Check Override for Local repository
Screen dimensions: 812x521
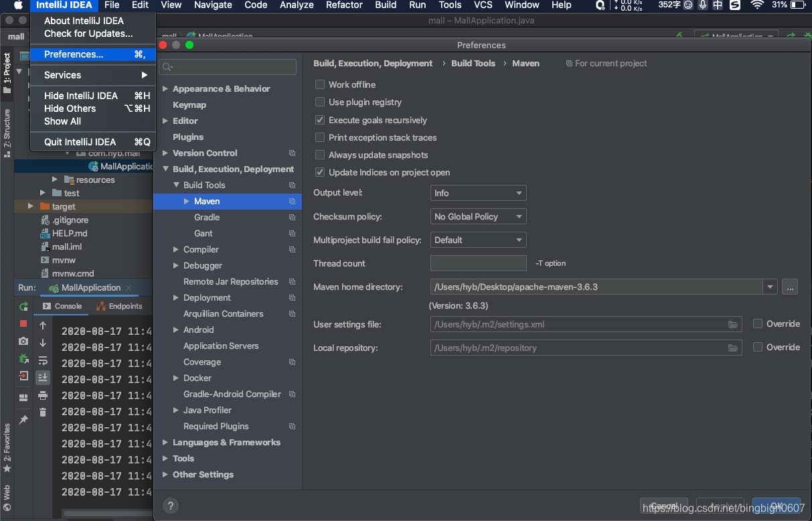(758, 348)
